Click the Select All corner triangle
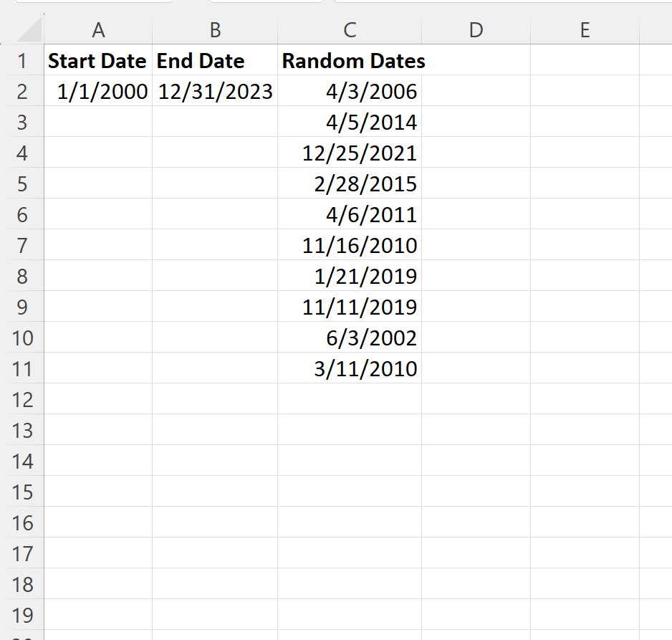 [x=29, y=31]
